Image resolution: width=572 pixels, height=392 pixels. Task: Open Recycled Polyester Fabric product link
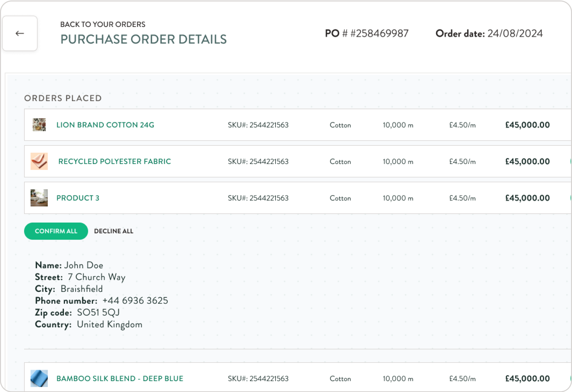click(x=115, y=162)
